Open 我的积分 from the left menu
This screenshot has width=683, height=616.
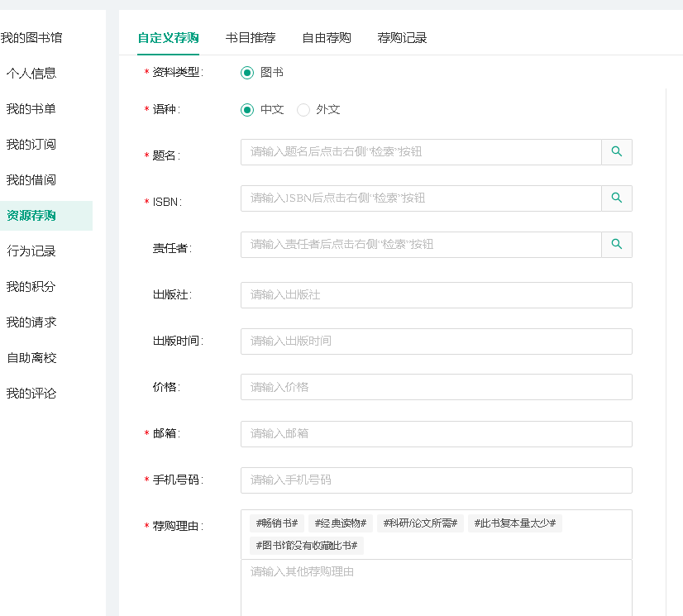click(x=31, y=287)
